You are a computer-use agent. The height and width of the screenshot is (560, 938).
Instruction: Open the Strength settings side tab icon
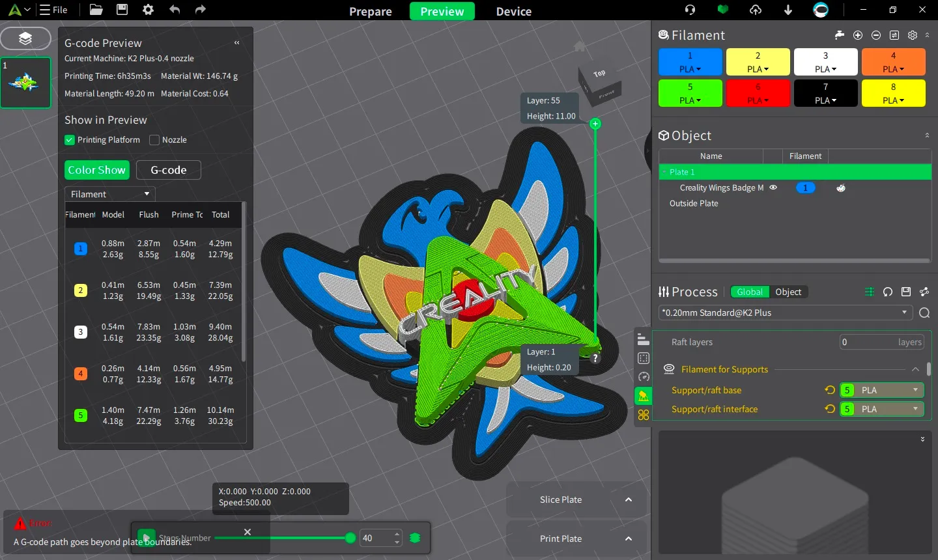(x=644, y=358)
